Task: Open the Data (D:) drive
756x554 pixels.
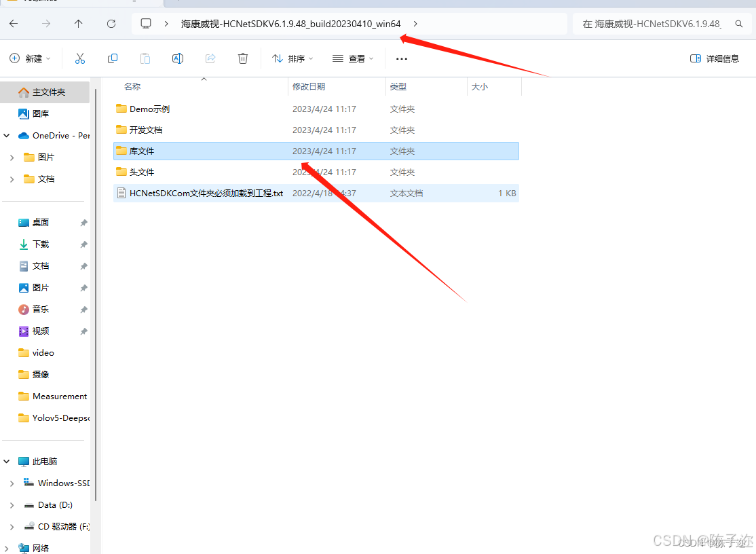Action: click(48, 505)
